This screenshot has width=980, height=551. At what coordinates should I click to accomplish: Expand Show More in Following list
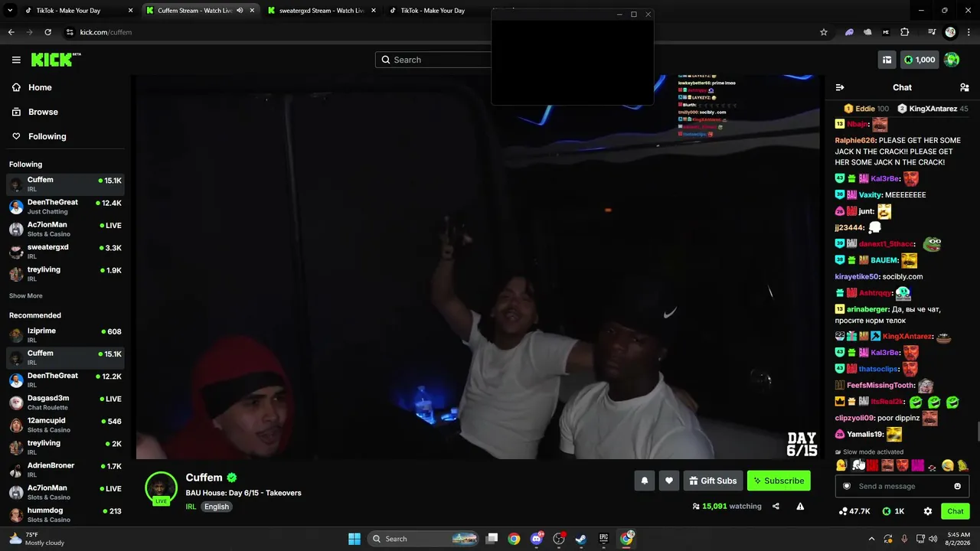[26, 296]
